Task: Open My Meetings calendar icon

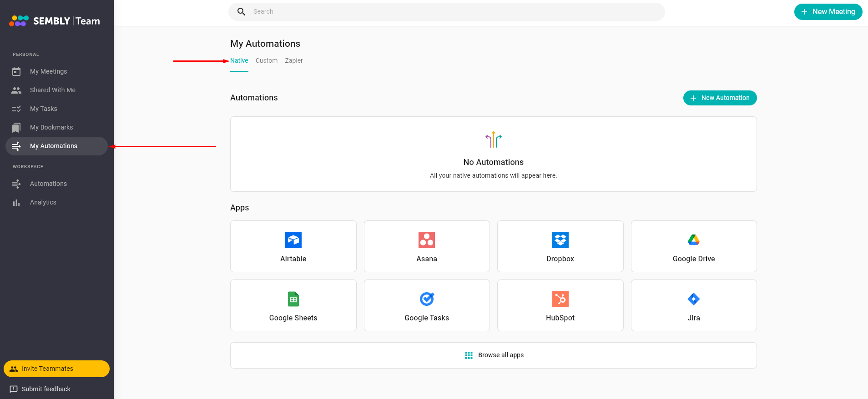Action: coord(16,71)
